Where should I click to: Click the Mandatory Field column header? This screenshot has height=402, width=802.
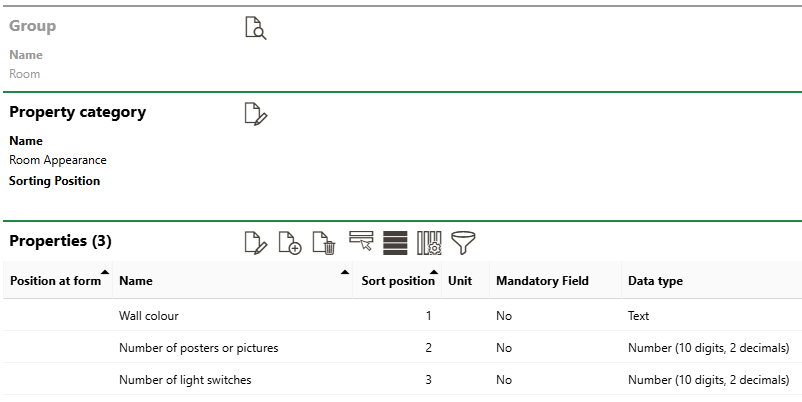coord(555,280)
